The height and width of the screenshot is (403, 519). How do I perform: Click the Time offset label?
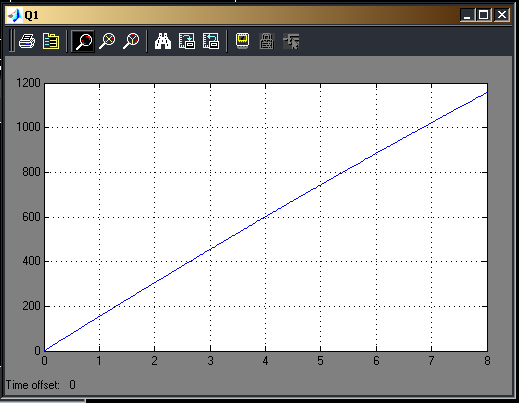click(33, 385)
